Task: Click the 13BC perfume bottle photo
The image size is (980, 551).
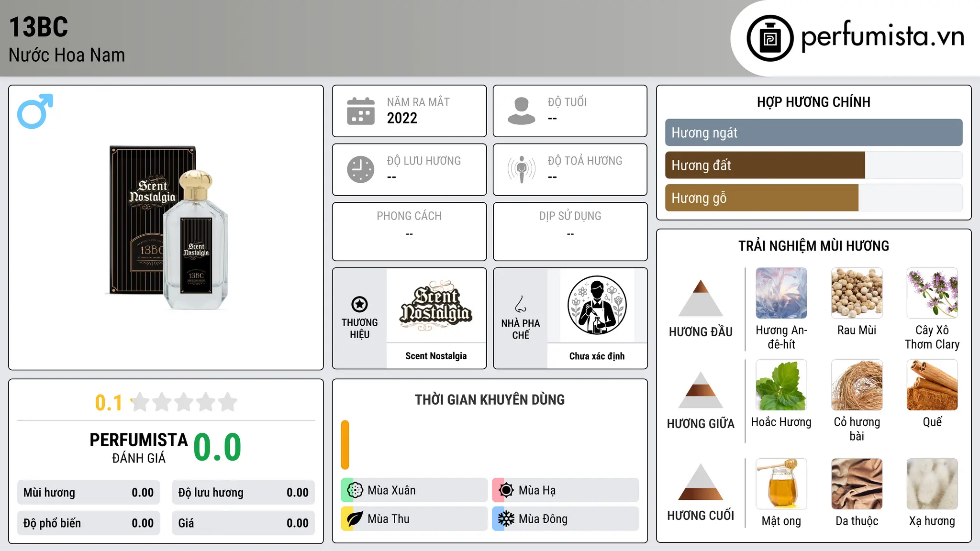Action: 167,228
